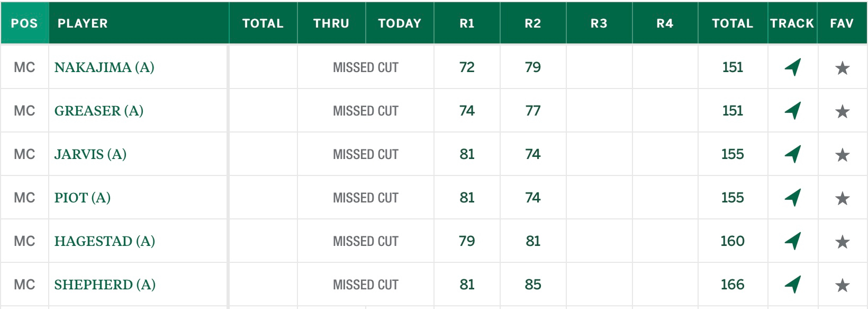The height and width of the screenshot is (309, 868).
Task: Add Hagestad to favorites via star
Action: click(842, 242)
